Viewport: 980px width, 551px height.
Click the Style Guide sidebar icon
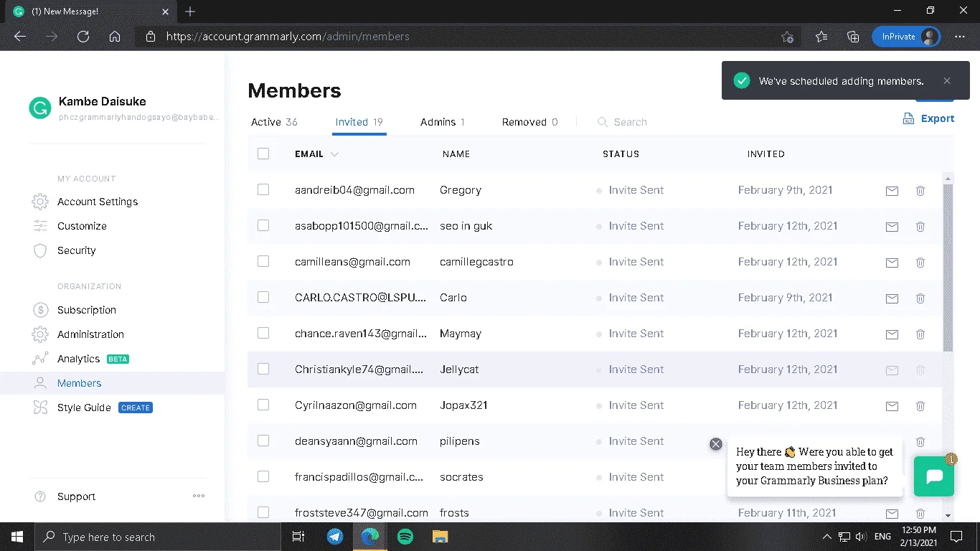(x=41, y=408)
